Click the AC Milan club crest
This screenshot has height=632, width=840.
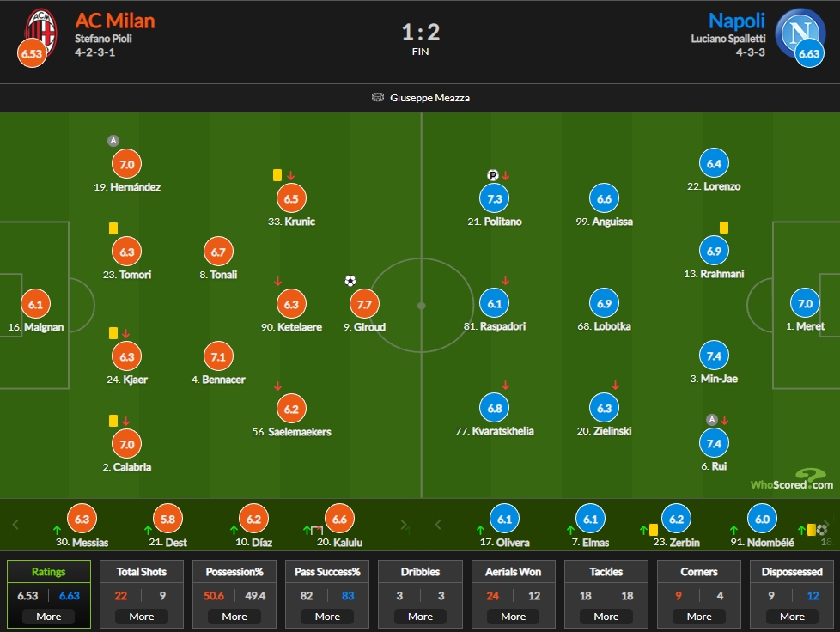41,32
